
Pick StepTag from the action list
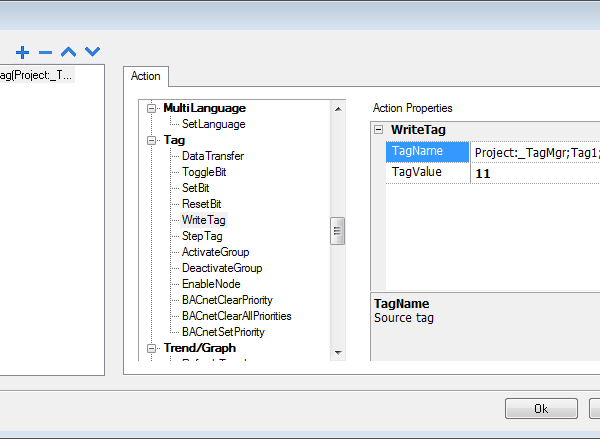tap(202, 236)
